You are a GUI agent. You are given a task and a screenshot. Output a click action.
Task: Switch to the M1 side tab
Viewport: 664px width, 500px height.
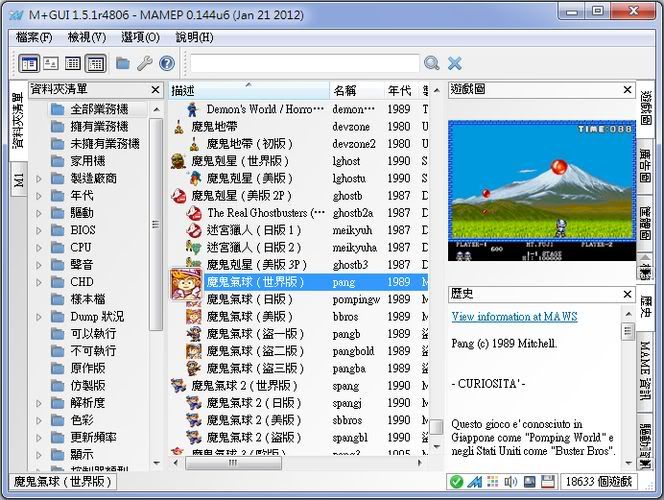(19, 180)
